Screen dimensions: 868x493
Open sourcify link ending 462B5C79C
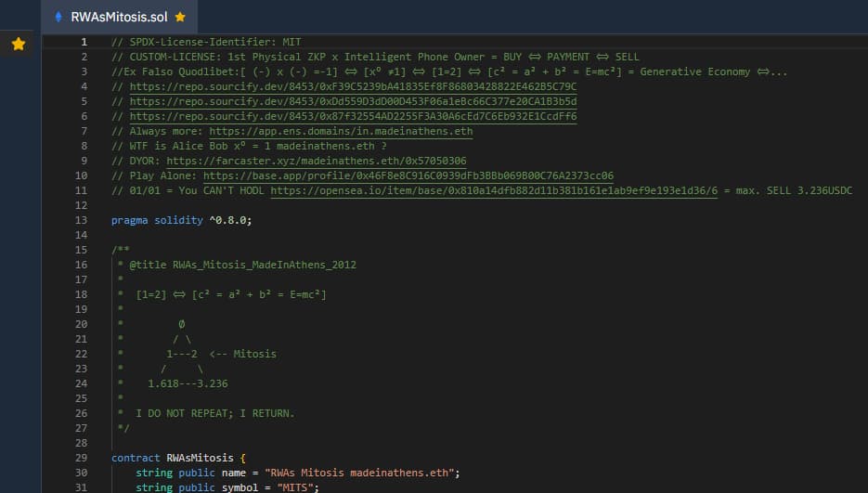pos(353,86)
